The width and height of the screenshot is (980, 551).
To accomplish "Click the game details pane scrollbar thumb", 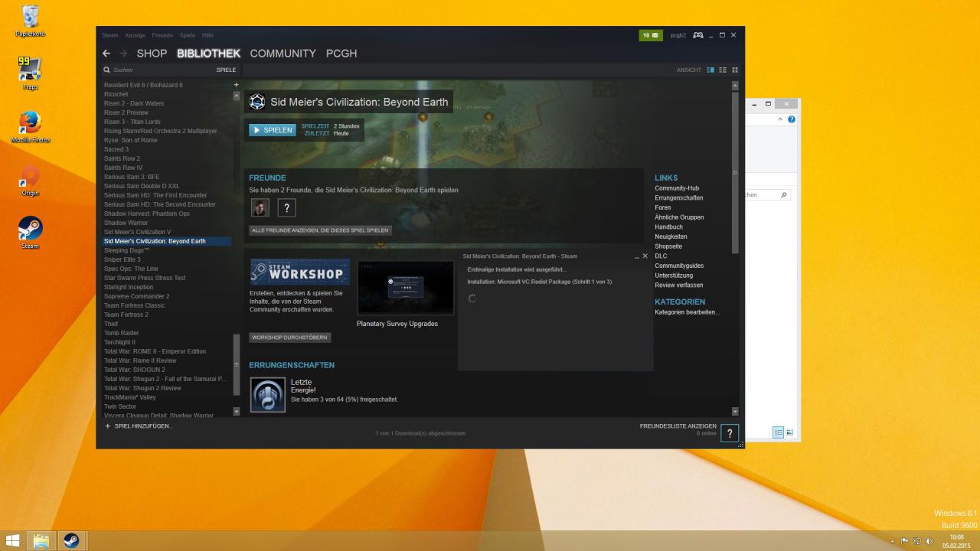I will pyautogui.click(x=735, y=174).
